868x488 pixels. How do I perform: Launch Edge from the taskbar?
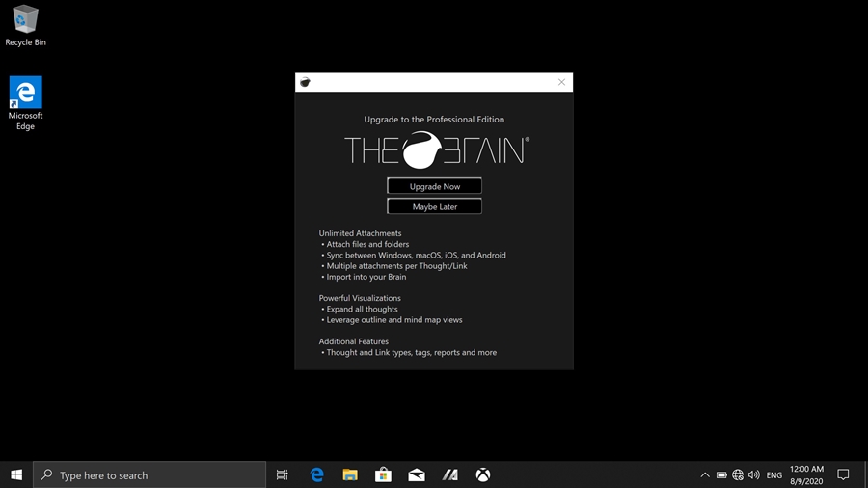tap(316, 474)
